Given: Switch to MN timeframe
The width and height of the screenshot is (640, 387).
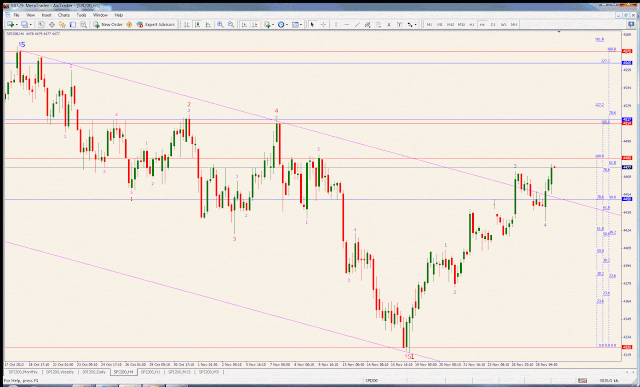Looking at the screenshot, I should 514,24.
